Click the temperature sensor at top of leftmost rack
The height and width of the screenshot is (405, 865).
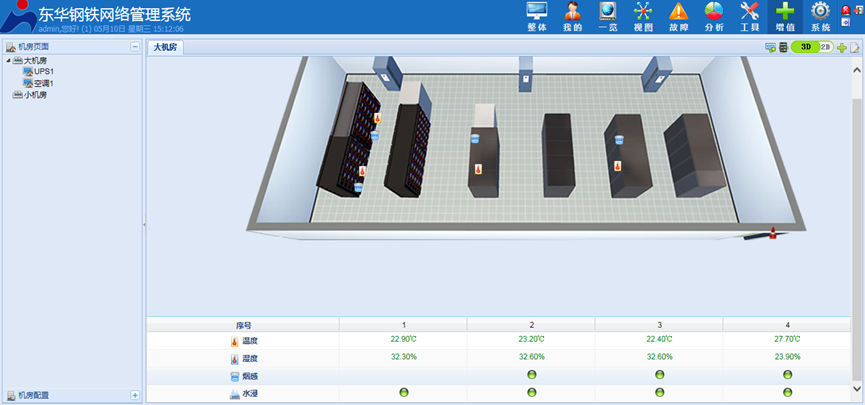point(378,117)
